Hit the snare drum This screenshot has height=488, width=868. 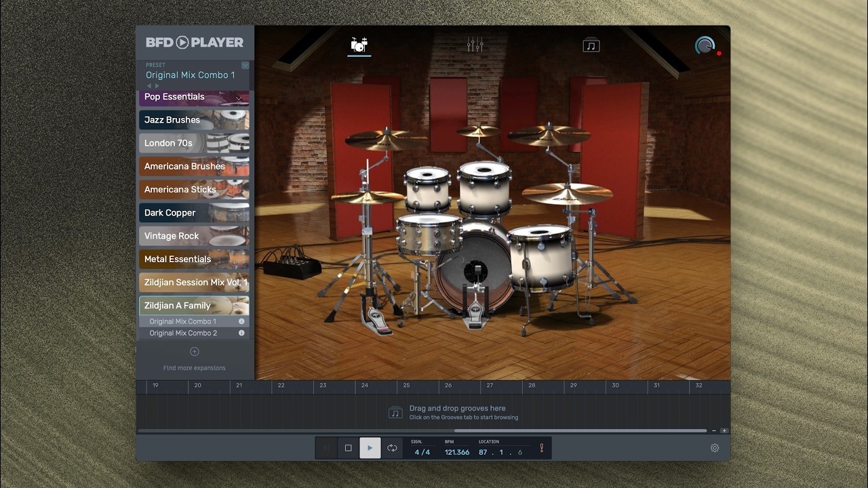click(x=428, y=234)
